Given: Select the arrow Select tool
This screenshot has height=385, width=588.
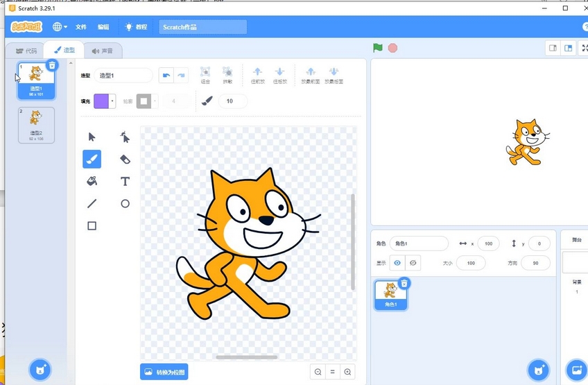Looking at the screenshot, I should point(92,137).
